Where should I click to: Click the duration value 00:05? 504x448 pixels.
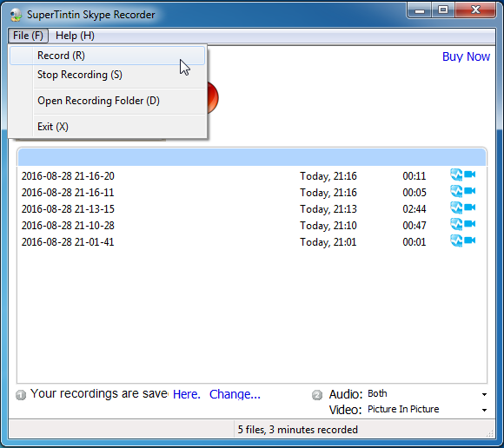[x=414, y=193]
